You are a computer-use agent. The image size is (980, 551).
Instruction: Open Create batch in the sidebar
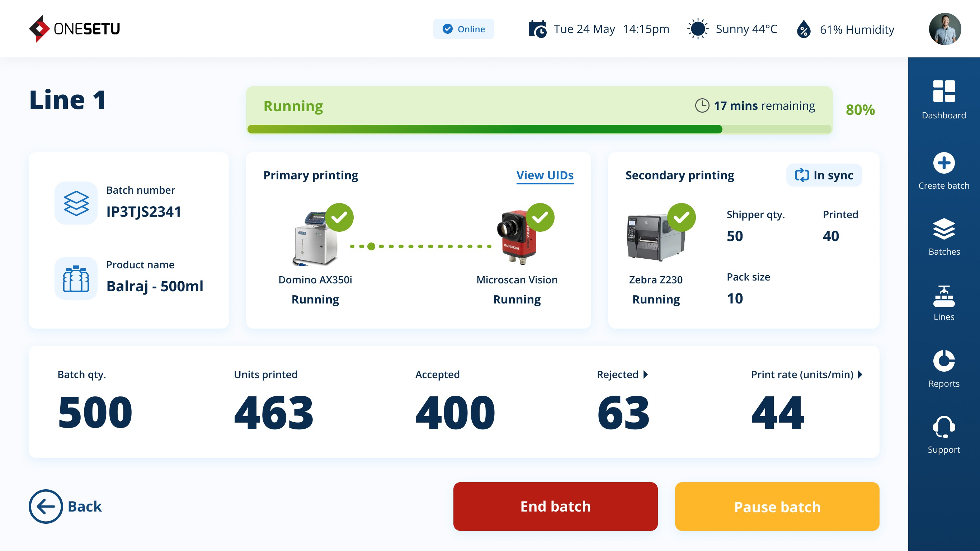coord(943,171)
